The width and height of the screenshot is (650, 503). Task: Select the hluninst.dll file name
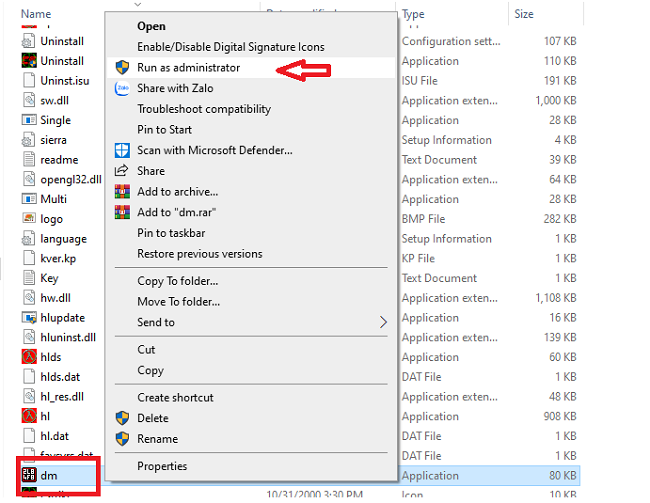point(68,338)
